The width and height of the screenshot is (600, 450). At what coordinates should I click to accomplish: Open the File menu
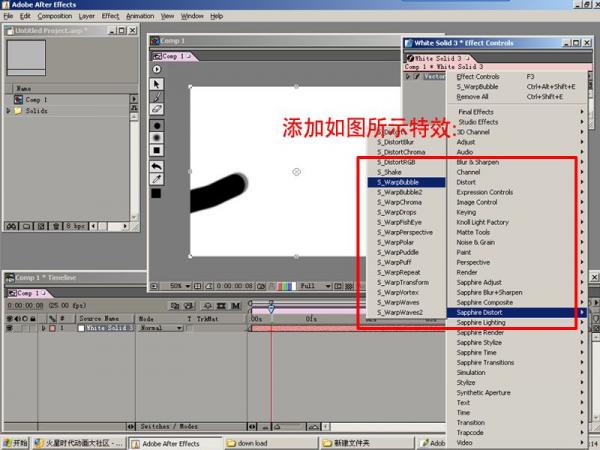pos(8,16)
